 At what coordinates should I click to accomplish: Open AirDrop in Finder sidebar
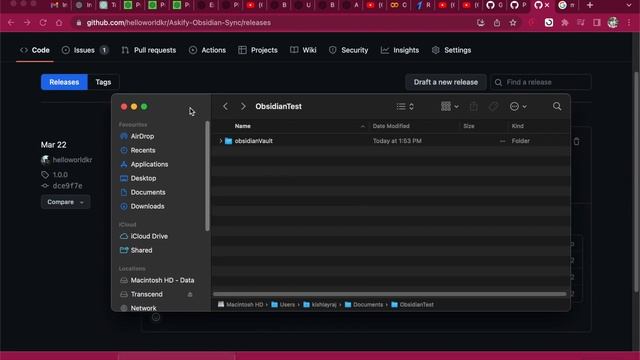pos(142,136)
